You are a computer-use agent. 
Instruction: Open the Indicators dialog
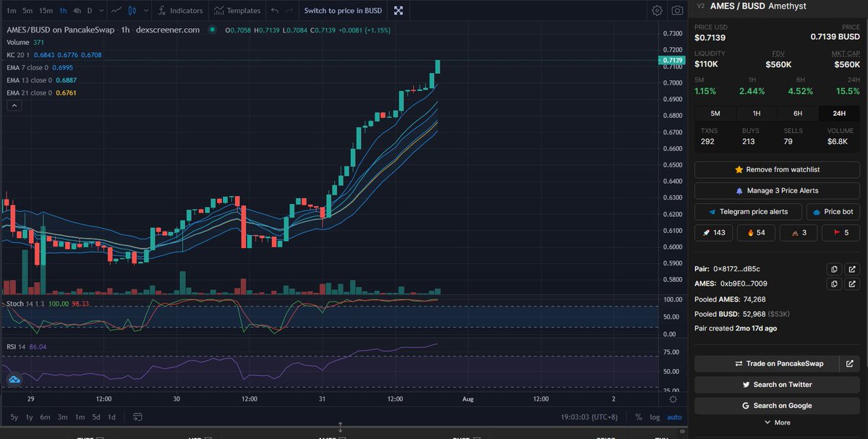181,11
